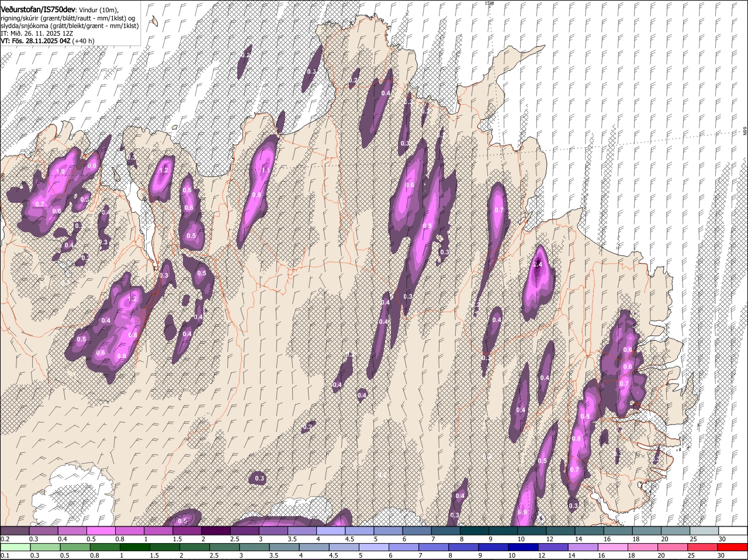
Task: Click the 'VT: Fös. 28.11.2025 04Z' valid time
Action: coord(36,41)
